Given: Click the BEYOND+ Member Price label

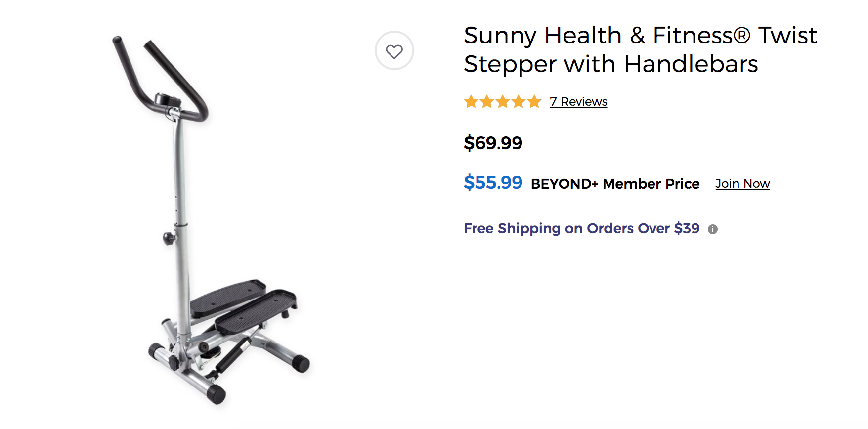Looking at the screenshot, I should [x=615, y=184].
